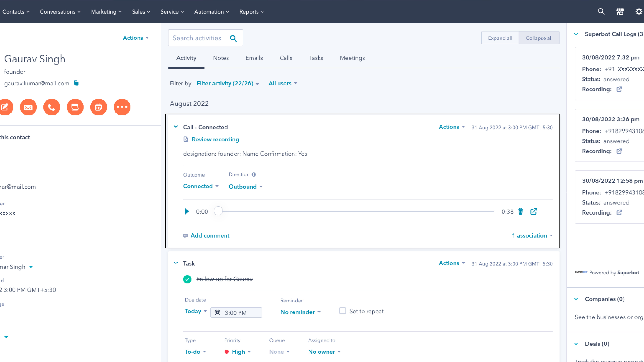The width and height of the screenshot is (644, 362).
Task: Open the High priority dropdown
Action: [238, 352]
